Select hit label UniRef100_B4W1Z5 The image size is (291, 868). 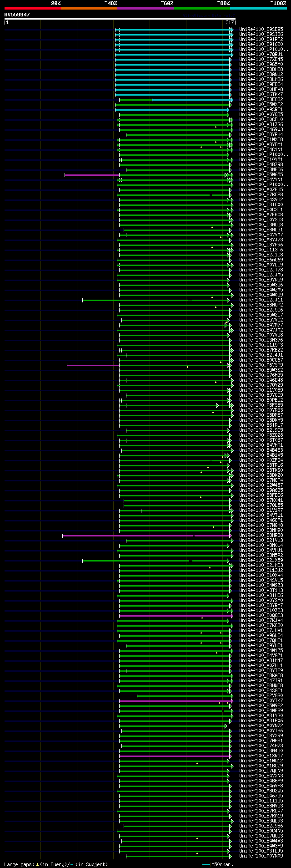tap(261, 650)
